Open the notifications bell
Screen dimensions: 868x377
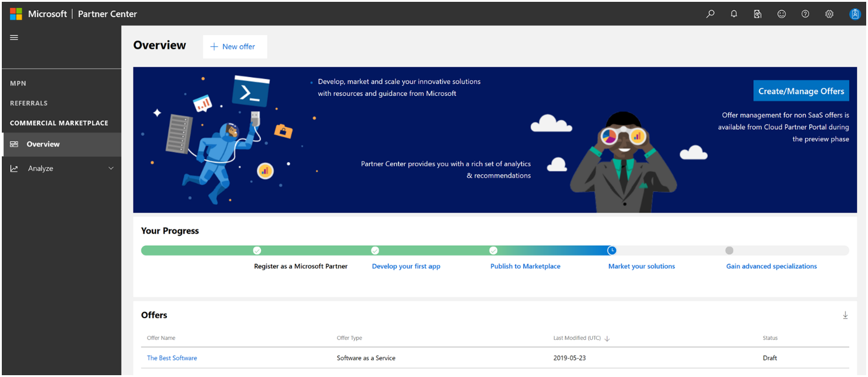click(734, 14)
